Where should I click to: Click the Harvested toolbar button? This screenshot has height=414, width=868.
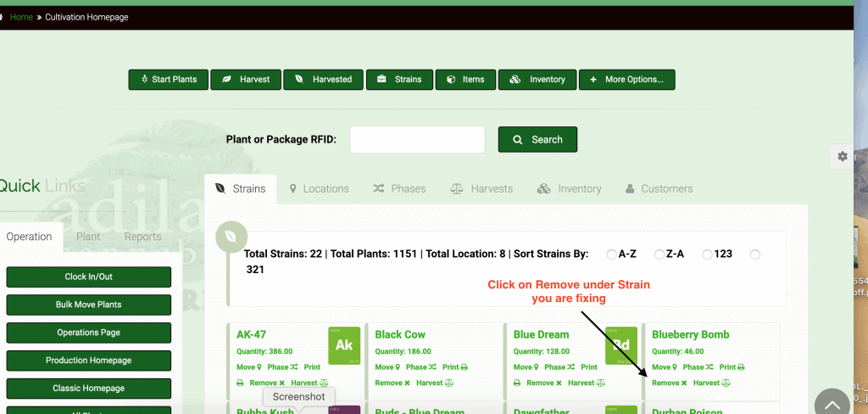click(324, 79)
